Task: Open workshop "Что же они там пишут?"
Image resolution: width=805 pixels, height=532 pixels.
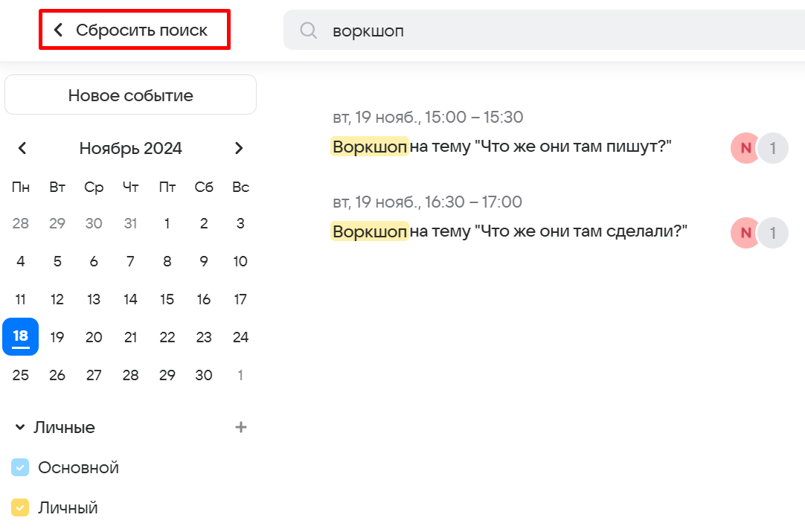Action: (x=501, y=147)
